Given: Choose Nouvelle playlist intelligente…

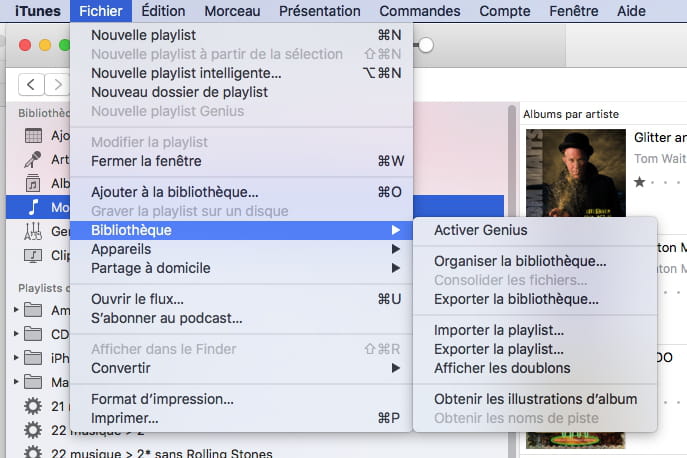Looking at the screenshot, I should pyautogui.click(x=241, y=73).
